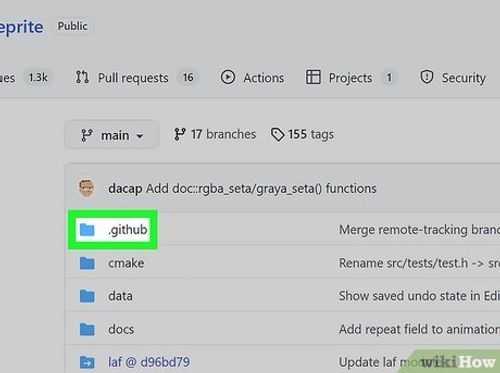500x373 pixels.
Task: Click the branch icon beside 17 branches
Action: (180, 134)
